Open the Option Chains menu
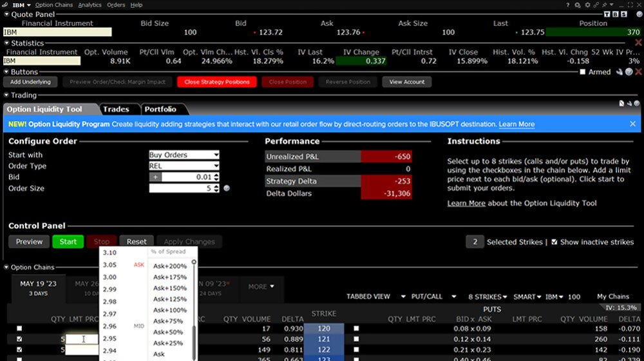Screen dimensions: 644x361 pyautogui.click(x=54, y=5)
